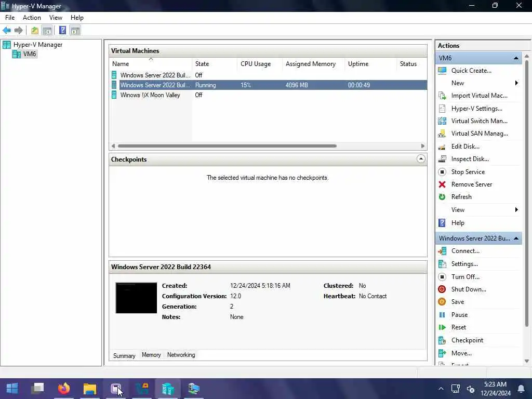The width and height of the screenshot is (532, 399).
Task: Expand the View submenu arrow in Actions
Action: coord(516,210)
